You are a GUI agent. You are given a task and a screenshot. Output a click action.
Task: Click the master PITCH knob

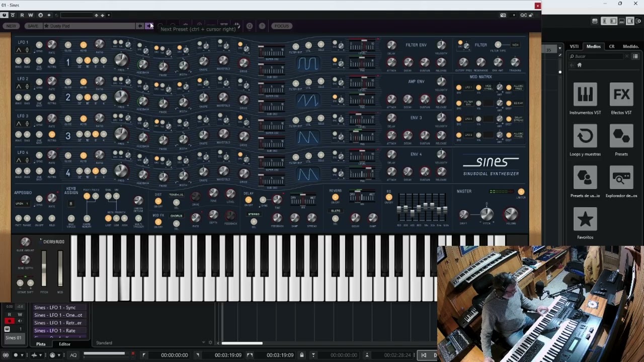point(487,214)
